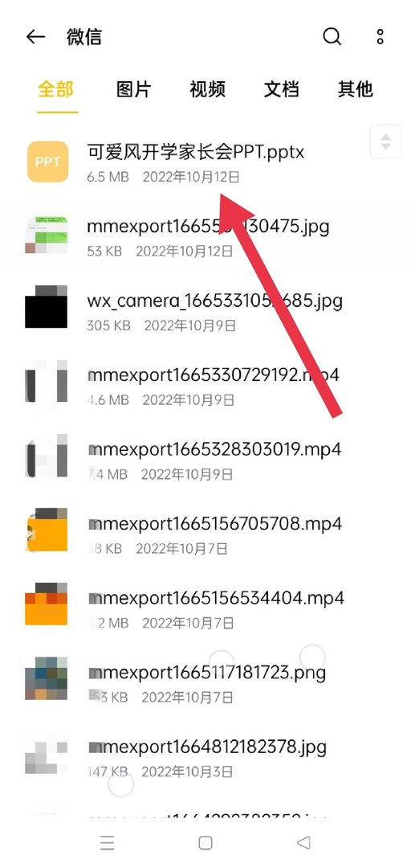Viewport: 411px width, 868px height.
Task: Switch to the 全部 tab
Action: [x=56, y=89]
